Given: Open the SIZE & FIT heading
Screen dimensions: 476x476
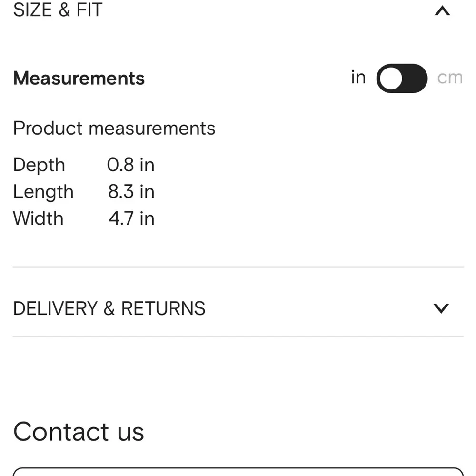Looking at the screenshot, I should coord(58,10).
